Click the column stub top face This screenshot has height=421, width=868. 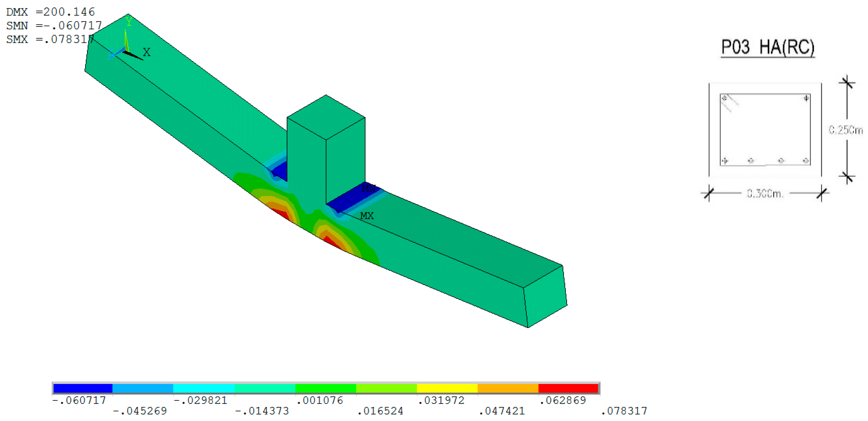pos(326,117)
